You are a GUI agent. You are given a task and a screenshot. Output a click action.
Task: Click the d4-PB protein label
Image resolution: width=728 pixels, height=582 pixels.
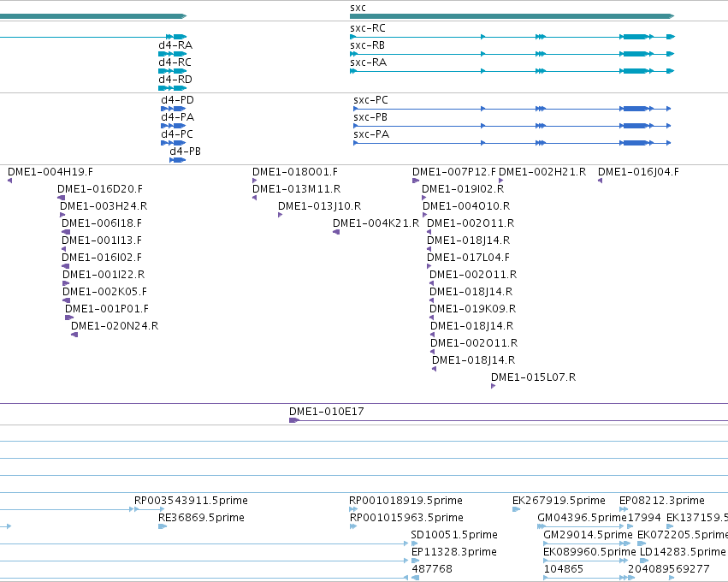pyautogui.click(x=186, y=151)
